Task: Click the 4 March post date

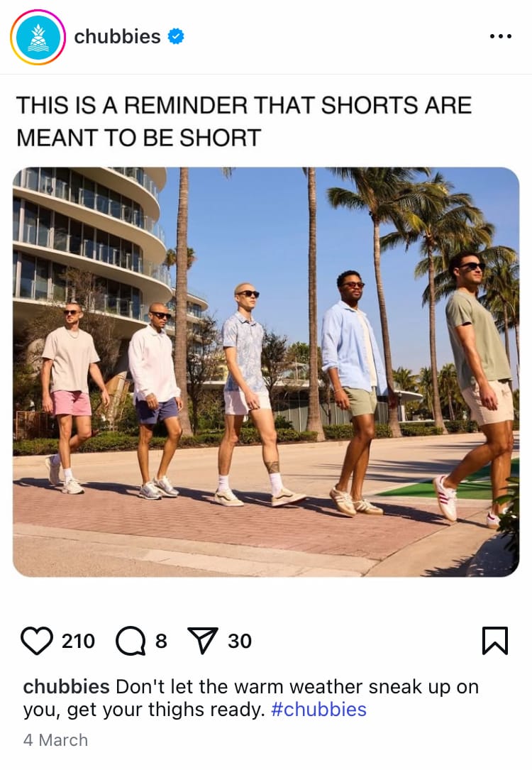Action: (x=55, y=740)
